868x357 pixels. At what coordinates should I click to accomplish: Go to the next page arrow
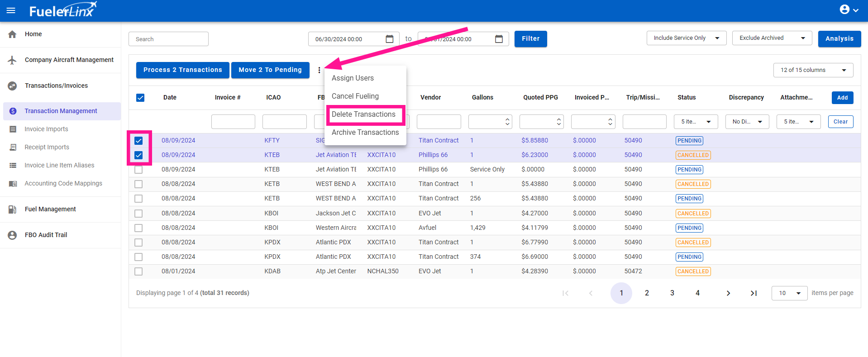click(x=728, y=293)
